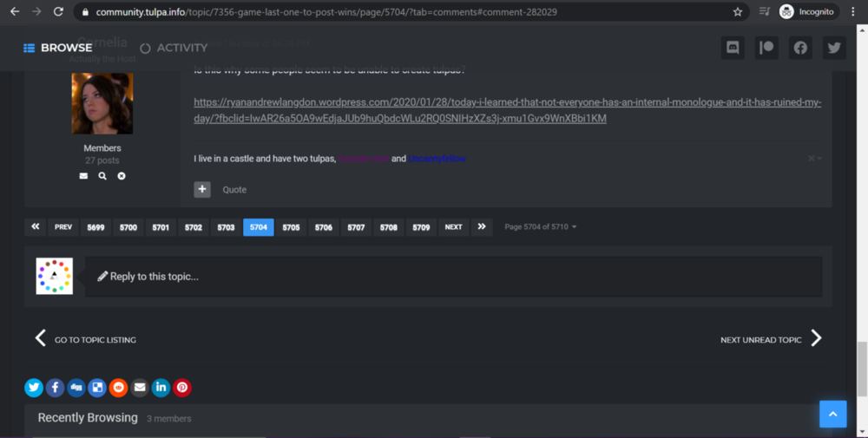Open page 5709
868x438 pixels.
pos(421,227)
